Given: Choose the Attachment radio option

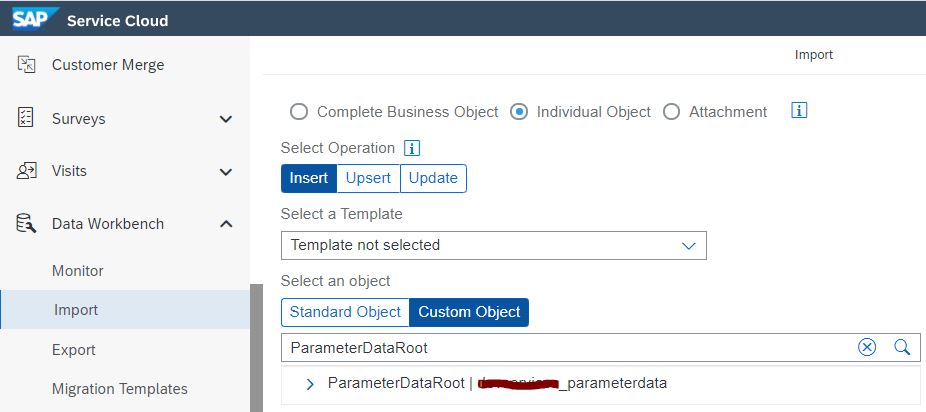Looking at the screenshot, I should click(671, 112).
